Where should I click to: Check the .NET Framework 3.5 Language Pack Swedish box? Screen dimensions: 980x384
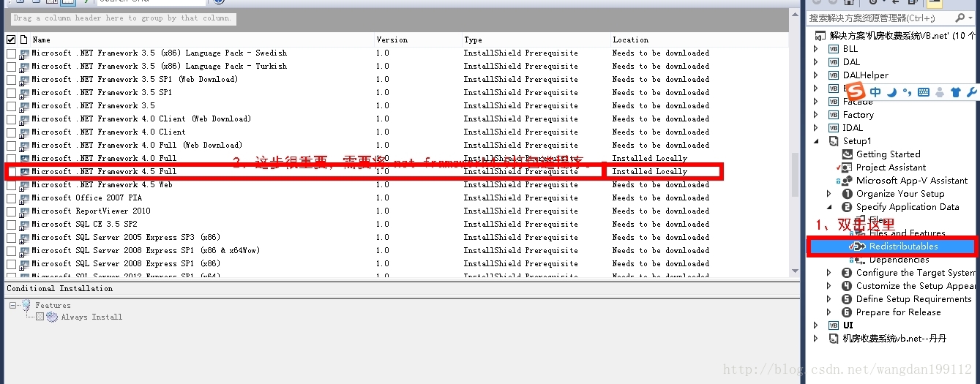(11, 53)
